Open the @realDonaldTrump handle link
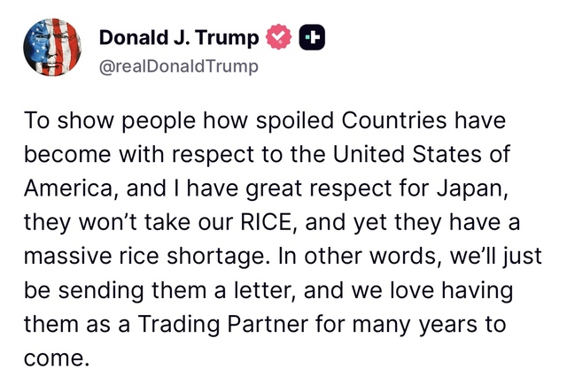 179,66
